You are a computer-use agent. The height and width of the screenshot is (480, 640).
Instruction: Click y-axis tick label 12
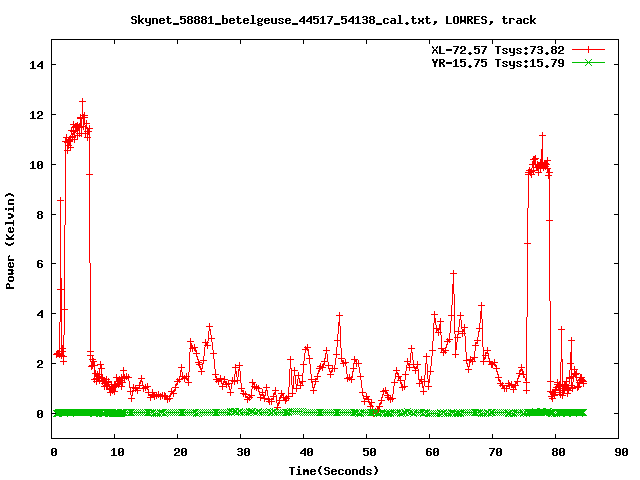[36, 115]
